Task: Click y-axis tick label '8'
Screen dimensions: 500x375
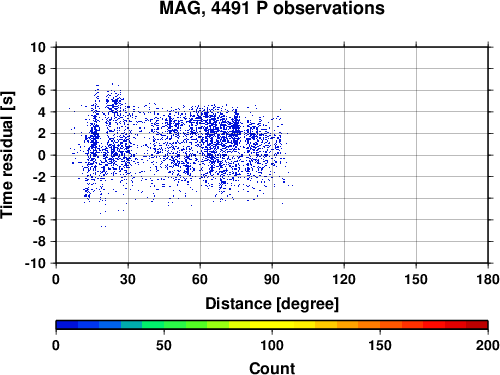Action: 41,69
